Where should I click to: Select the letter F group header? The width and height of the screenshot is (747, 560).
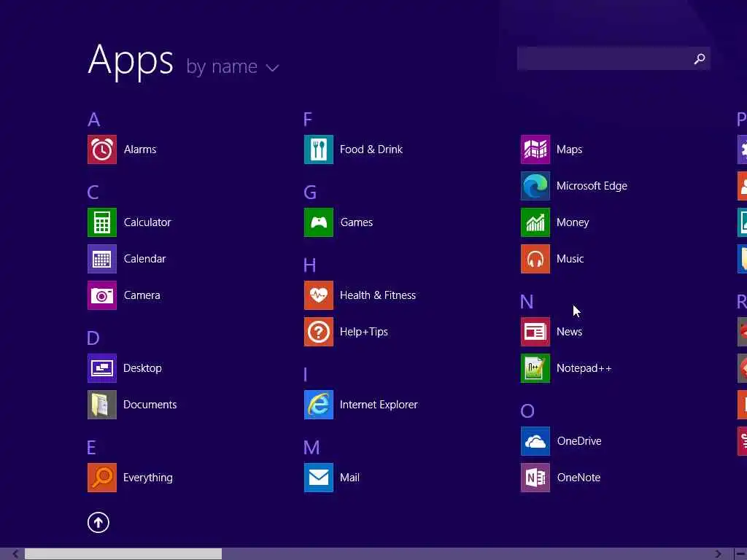point(308,119)
